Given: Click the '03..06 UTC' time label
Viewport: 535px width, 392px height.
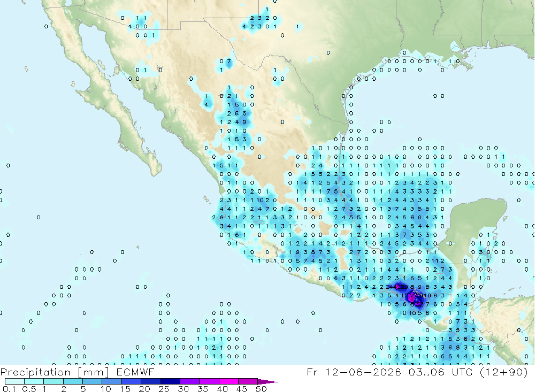Looking at the screenshot, I should point(440,372).
